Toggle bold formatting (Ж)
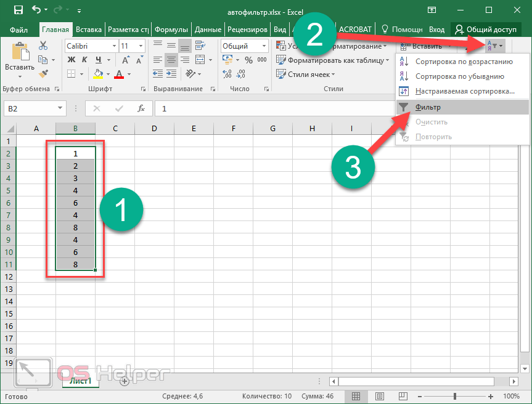Image resolution: width=532 pixels, height=404 pixels. pos(71,60)
